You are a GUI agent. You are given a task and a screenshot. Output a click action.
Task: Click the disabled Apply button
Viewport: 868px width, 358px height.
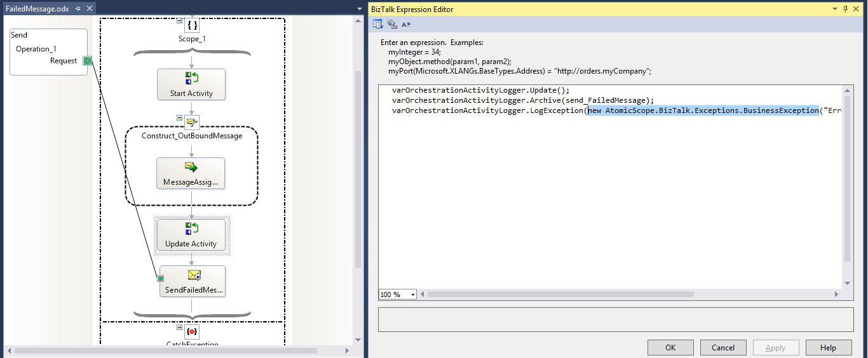point(776,348)
